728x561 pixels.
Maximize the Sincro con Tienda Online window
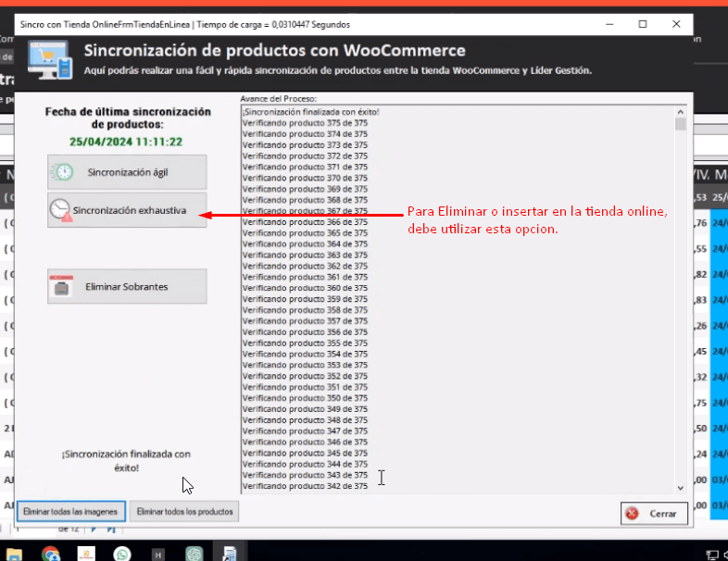[643, 23]
